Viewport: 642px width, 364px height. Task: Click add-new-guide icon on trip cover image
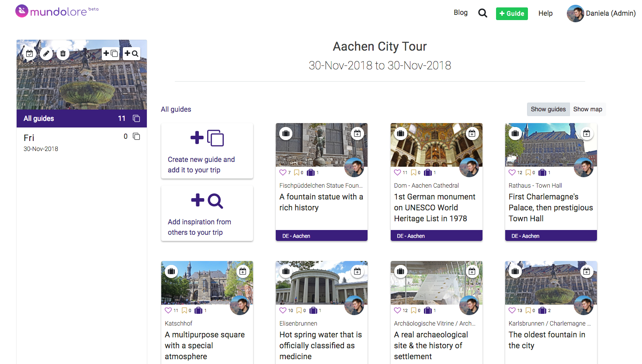coord(111,53)
